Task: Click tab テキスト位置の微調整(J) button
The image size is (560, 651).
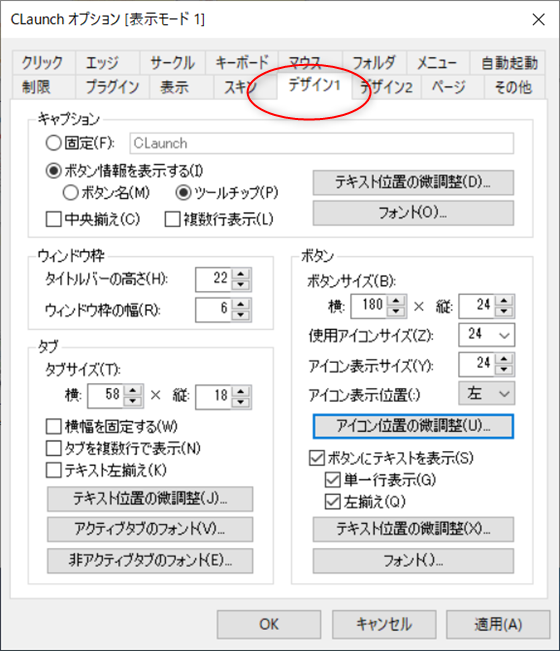Action: pyautogui.click(x=150, y=499)
